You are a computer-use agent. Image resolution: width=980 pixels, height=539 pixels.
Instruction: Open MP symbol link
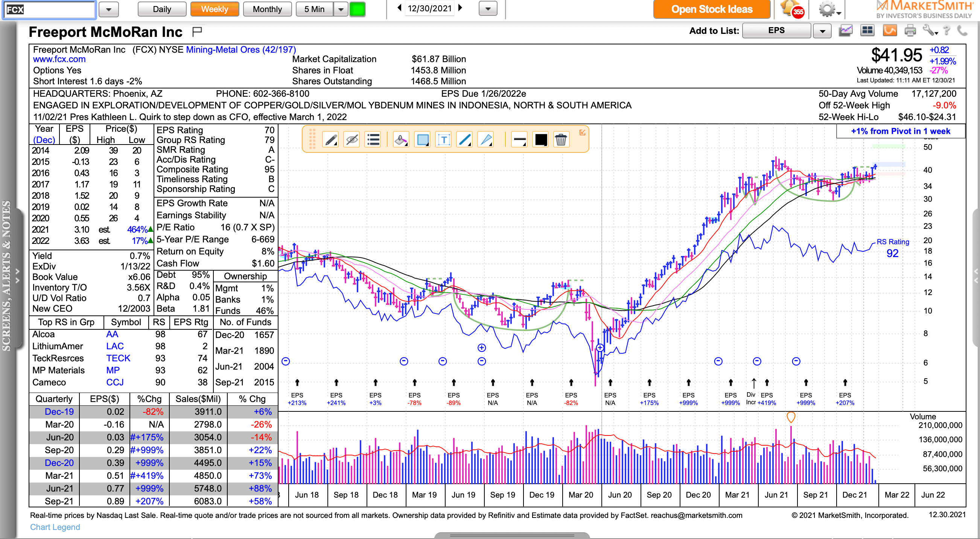[x=113, y=370]
